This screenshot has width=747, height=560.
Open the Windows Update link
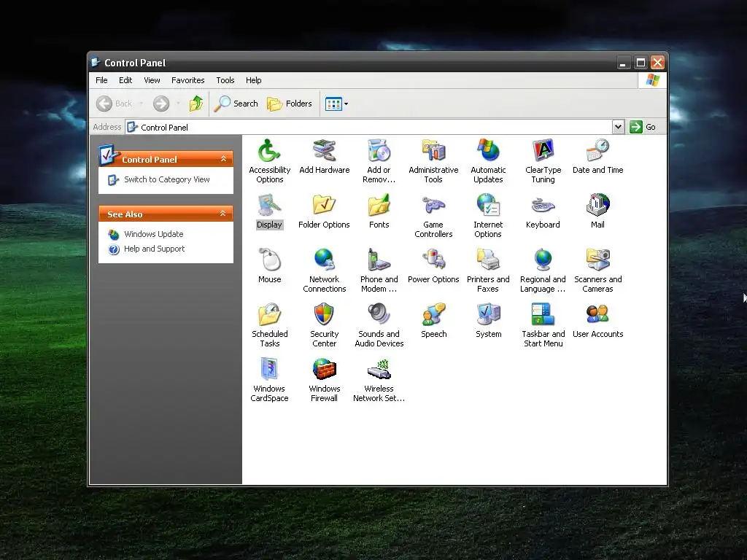[153, 234]
